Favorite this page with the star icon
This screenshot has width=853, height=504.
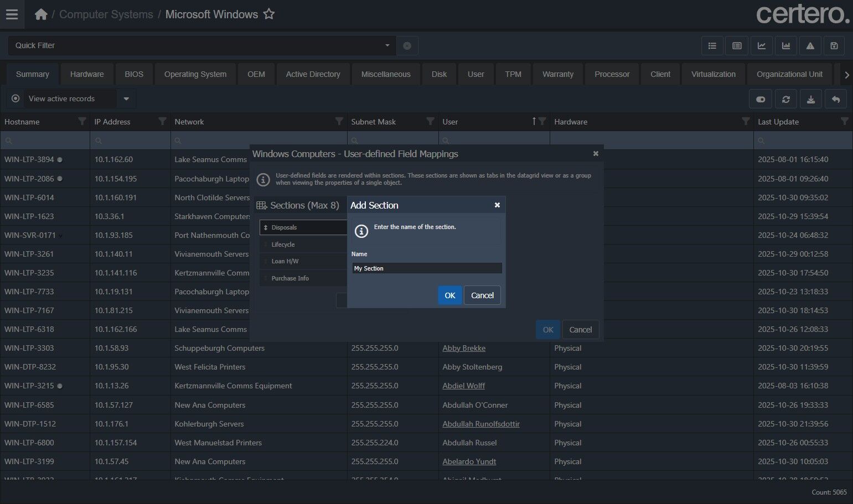tap(269, 14)
